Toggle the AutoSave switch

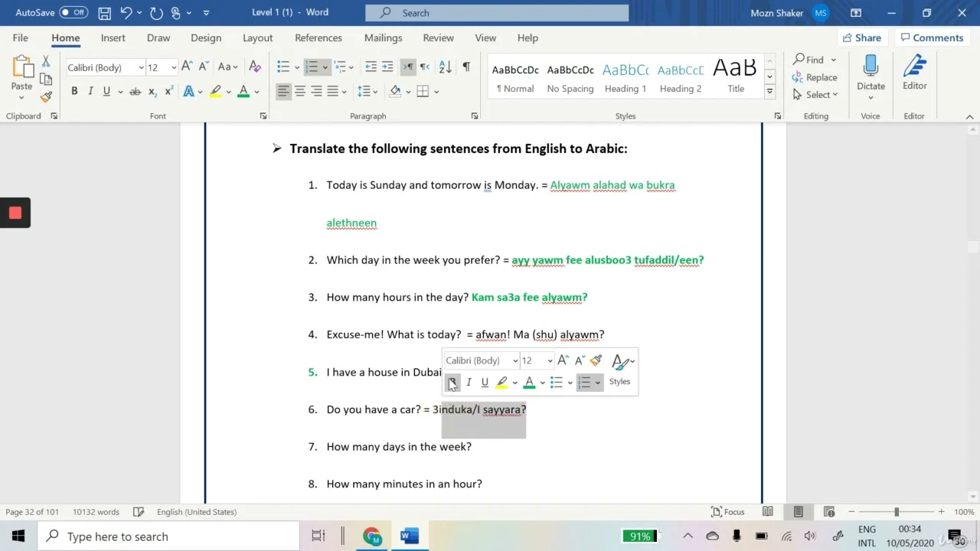coord(73,13)
